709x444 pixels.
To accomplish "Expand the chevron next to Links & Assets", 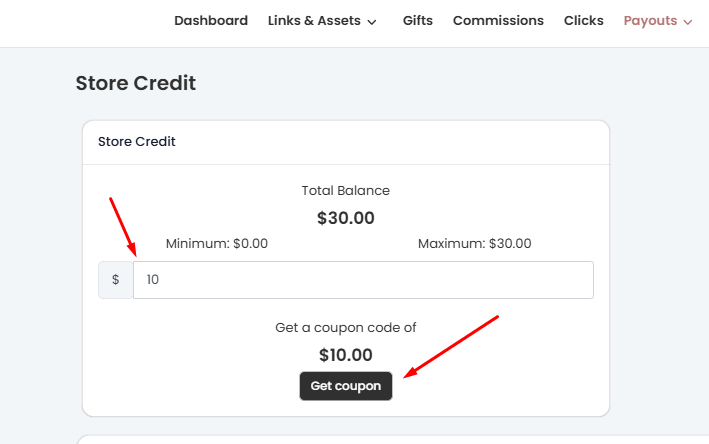I will [x=373, y=22].
